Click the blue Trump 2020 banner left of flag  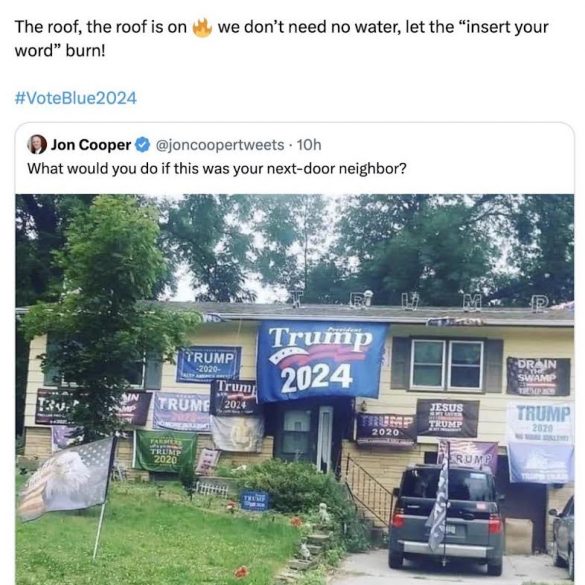[x=209, y=365]
